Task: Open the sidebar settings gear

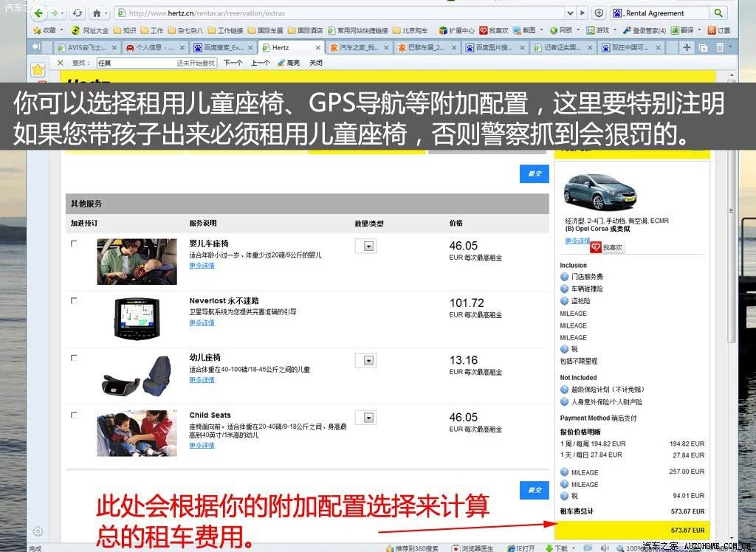Action: (x=38, y=531)
